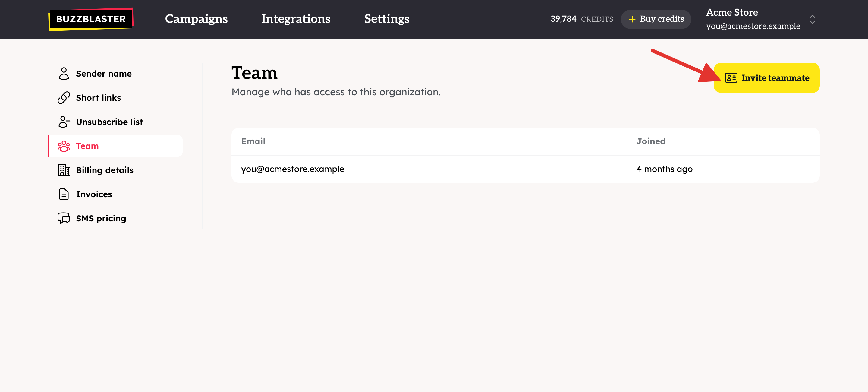The image size is (868, 392).
Task: Click Invite teammate button text
Action: pyautogui.click(x=775, y=78)
